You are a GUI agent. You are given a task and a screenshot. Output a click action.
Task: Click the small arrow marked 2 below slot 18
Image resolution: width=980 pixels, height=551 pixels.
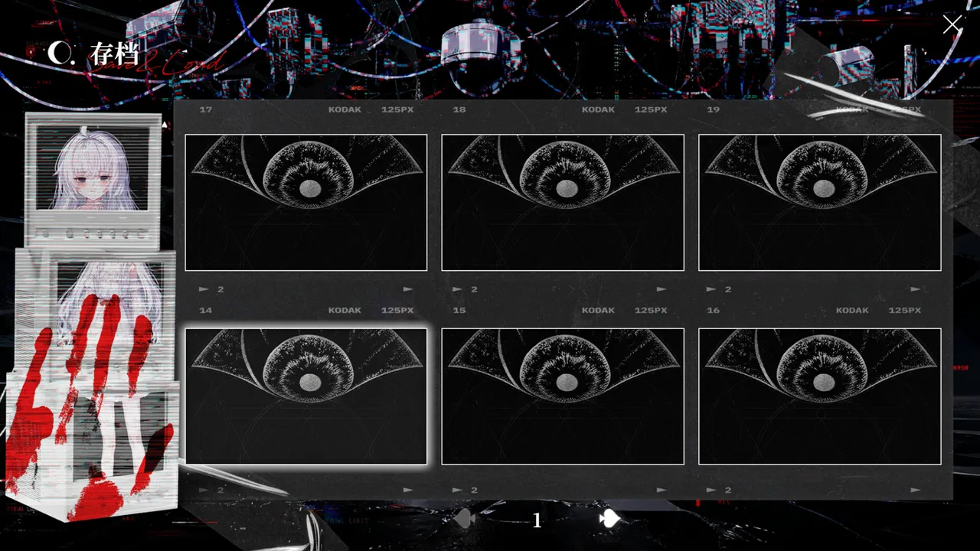click(465, 289)
